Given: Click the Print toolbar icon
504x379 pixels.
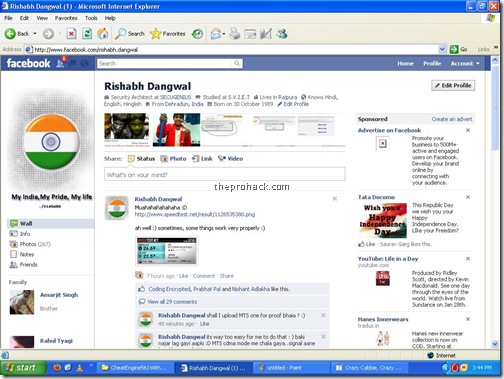Looking at the screenshot, I should point(235,33).
